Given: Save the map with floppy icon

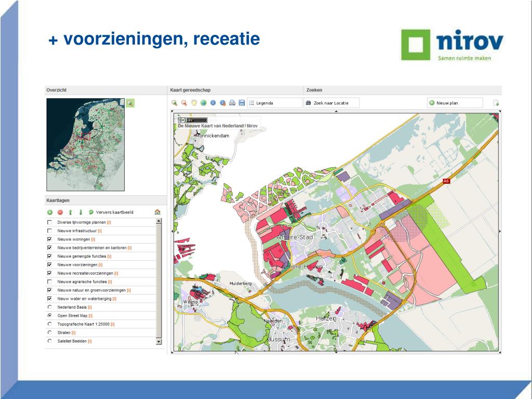Looking at the screenshot, I should (242, 103).
